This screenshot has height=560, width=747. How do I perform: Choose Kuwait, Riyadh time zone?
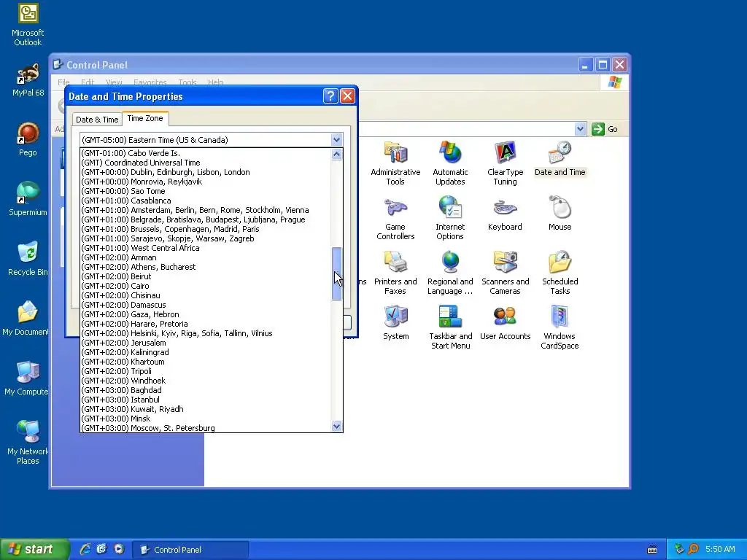pyautogui.click(x=205, y=409)
